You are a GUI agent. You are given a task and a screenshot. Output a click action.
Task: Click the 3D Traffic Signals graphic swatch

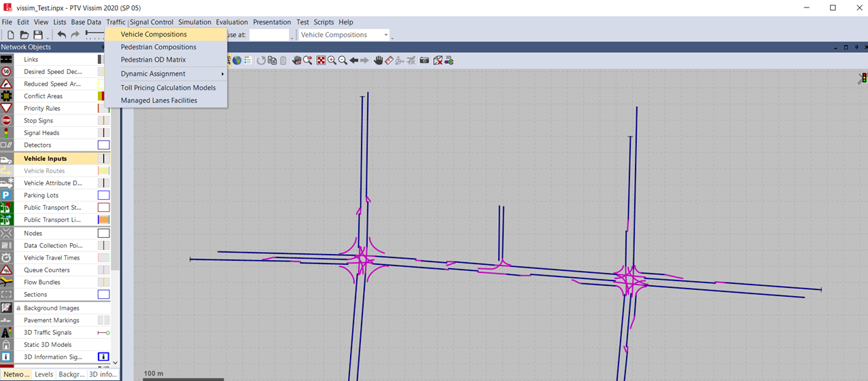(103, 333)
